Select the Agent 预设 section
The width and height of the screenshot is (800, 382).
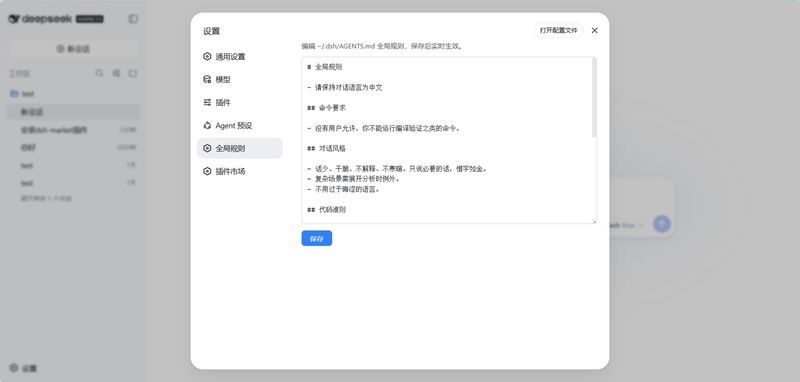tap(239, 125)
